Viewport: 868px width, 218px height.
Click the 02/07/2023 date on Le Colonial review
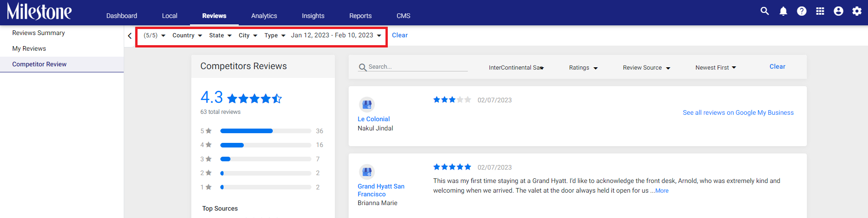click(494, 100)
